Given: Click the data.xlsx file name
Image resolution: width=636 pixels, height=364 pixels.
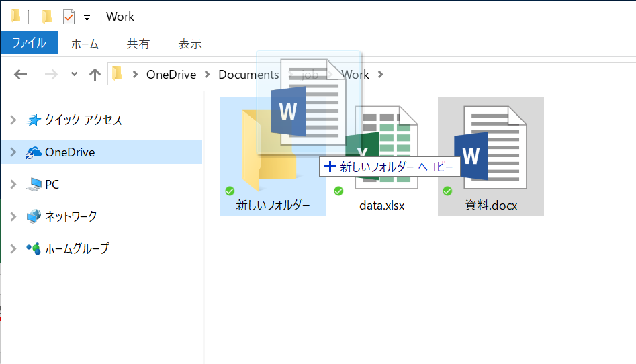Looking at the screenshot, I should tap(381, 206).
